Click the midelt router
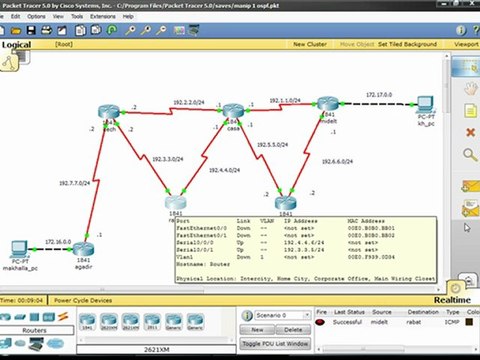The height and width of the screenshot is (360, 480). (x=328, y=104)
